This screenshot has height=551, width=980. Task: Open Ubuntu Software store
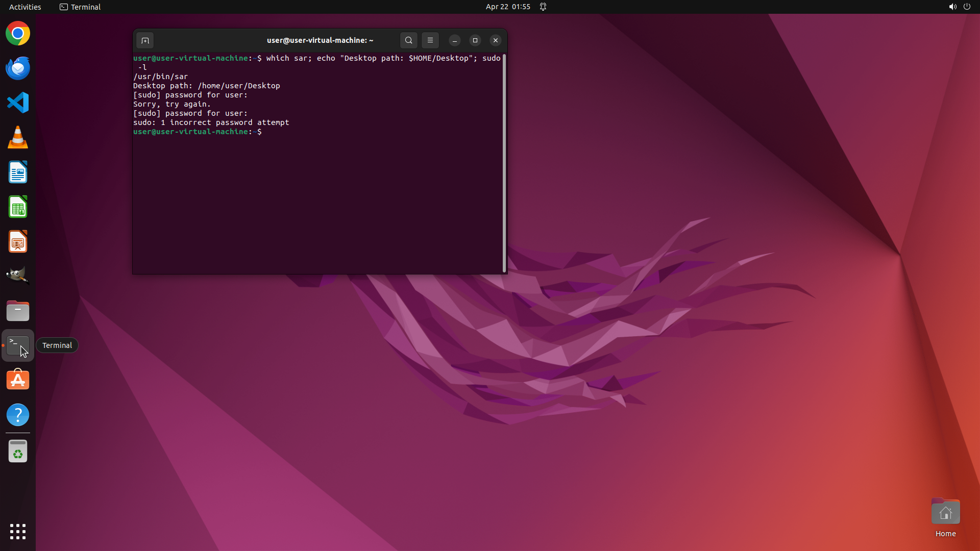tap(18, 380)
